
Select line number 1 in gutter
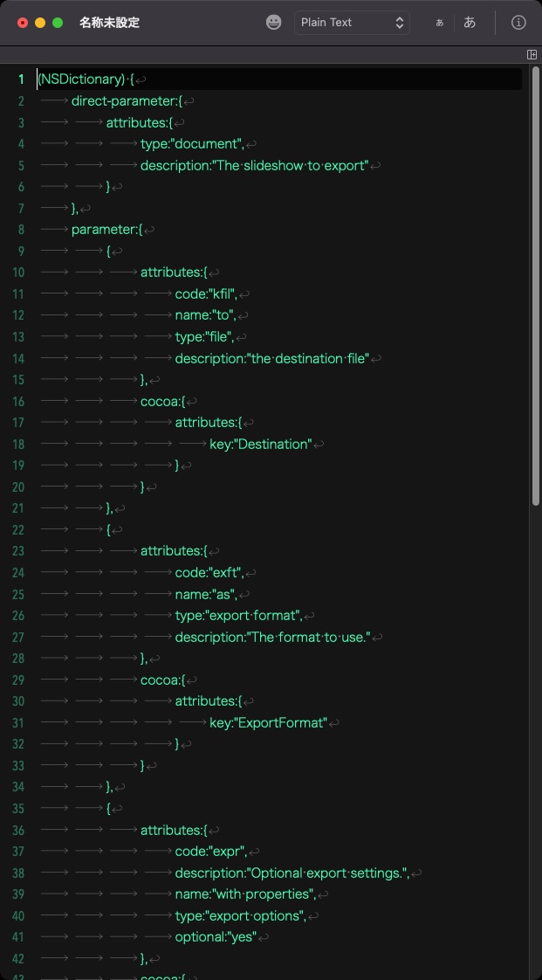[21, 79]
